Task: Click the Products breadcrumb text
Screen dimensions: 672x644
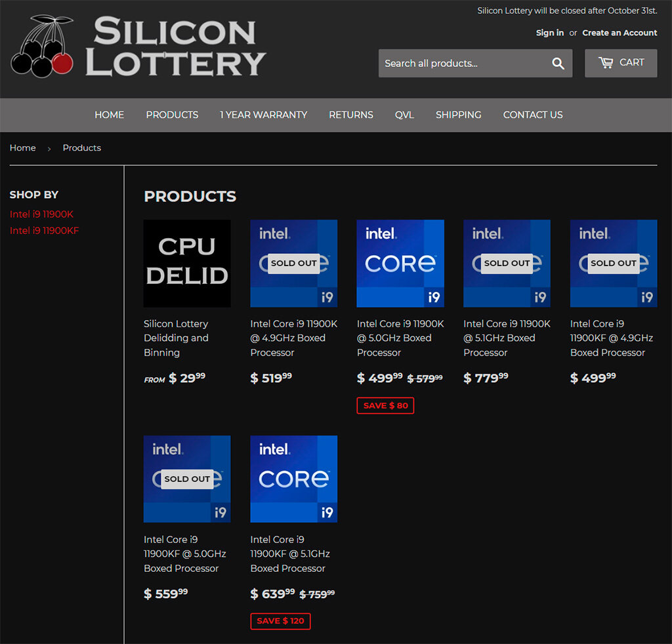Action: point(82,148)
